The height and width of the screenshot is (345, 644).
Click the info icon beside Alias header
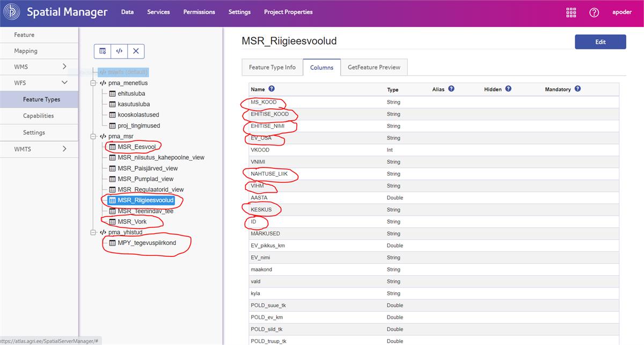coord(451,89)
